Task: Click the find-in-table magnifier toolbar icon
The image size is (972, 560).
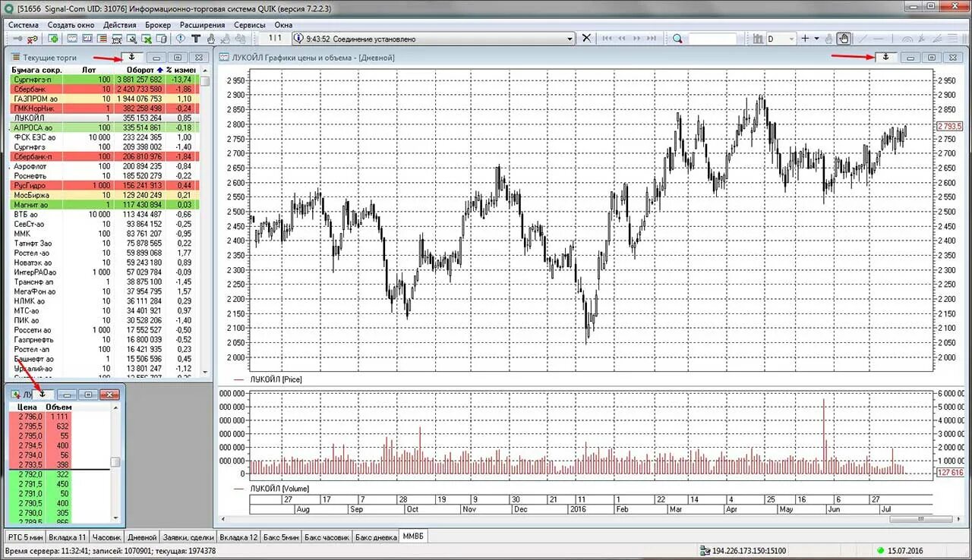Action: (x=131, y=38)
